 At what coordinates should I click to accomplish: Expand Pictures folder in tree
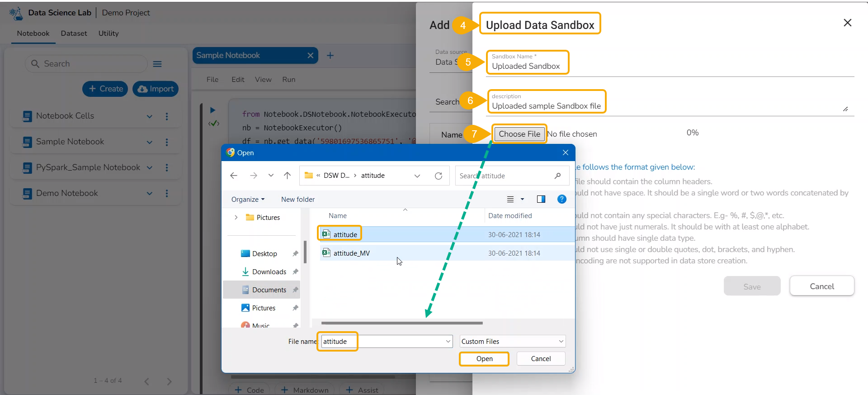coord(236,218)
